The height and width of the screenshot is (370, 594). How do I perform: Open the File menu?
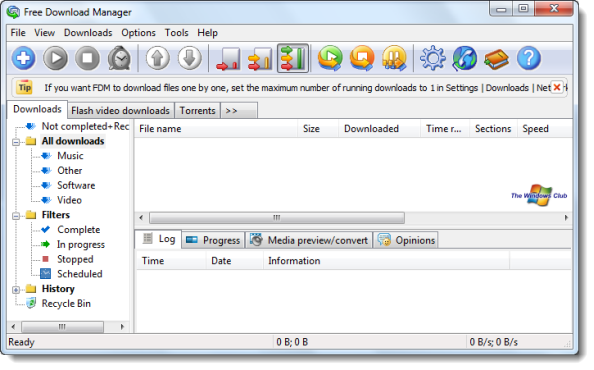tap(18, 33)
